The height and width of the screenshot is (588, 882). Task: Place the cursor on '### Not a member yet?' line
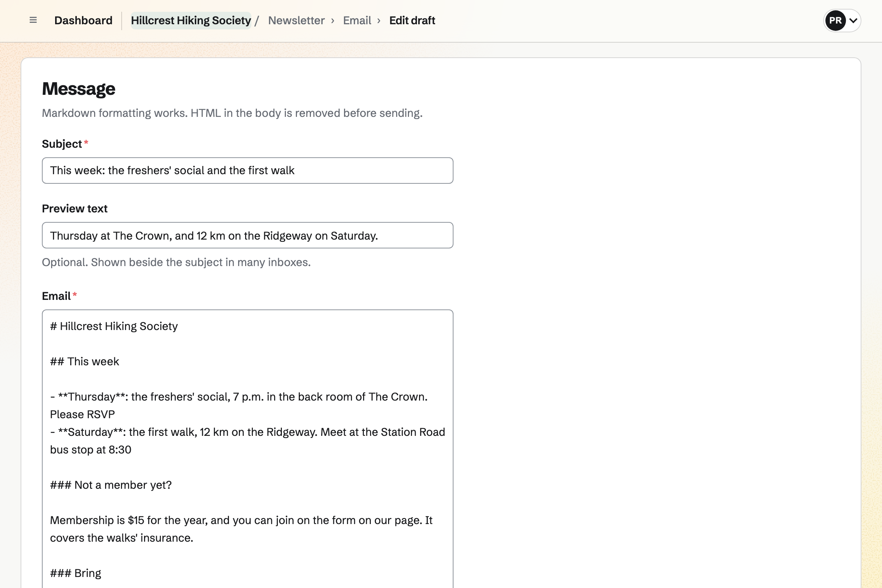click(x=111, y=485)
